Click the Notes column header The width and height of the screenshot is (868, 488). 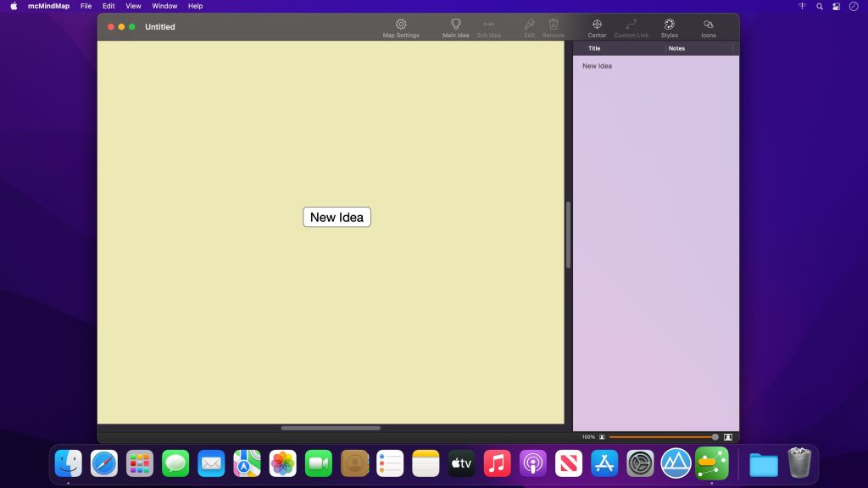pyautogui.click(x=676, y=48)
